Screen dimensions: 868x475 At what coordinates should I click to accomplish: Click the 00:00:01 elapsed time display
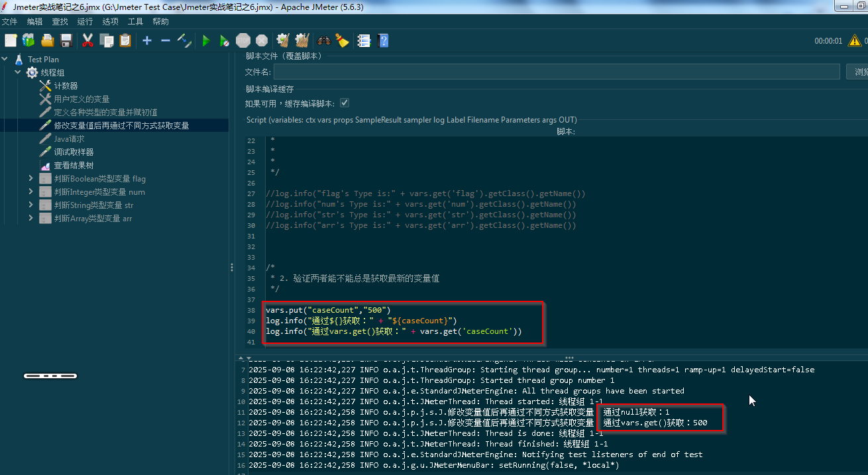[828, 41]
